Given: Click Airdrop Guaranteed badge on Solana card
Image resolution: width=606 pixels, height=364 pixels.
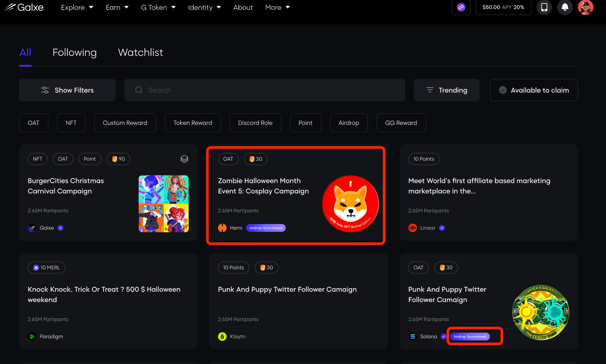Looking at the screenshot, I should [x=470, y=336].
